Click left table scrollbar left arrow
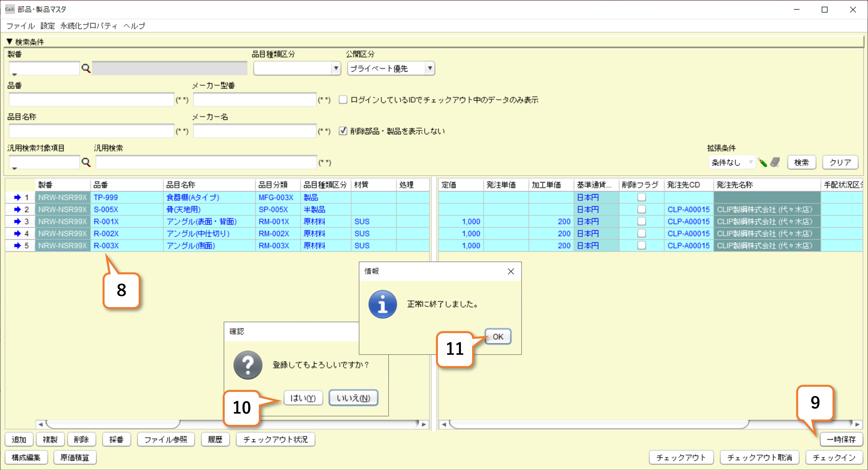The height and width of the screenshot is (470, 868). tap(40, 424)
